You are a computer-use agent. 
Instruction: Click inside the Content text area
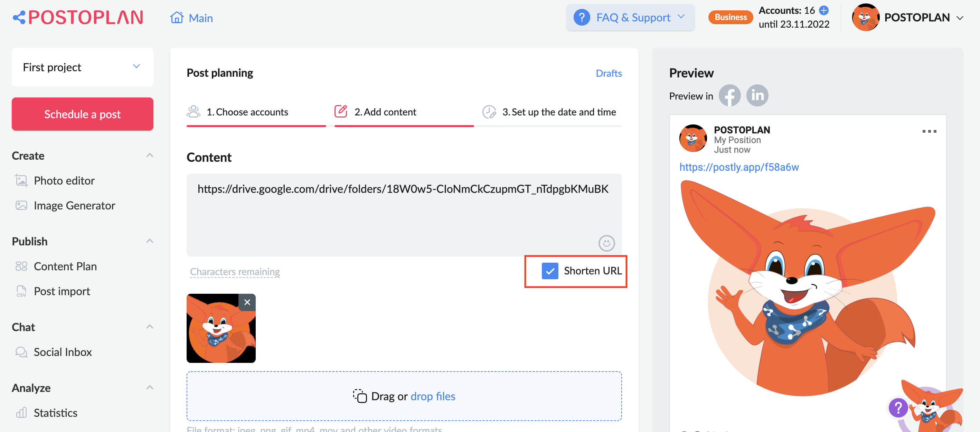[404, 215]
